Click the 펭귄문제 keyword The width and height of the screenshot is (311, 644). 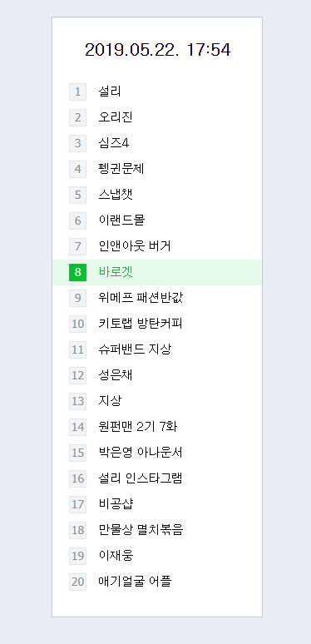tap(121, 169)
